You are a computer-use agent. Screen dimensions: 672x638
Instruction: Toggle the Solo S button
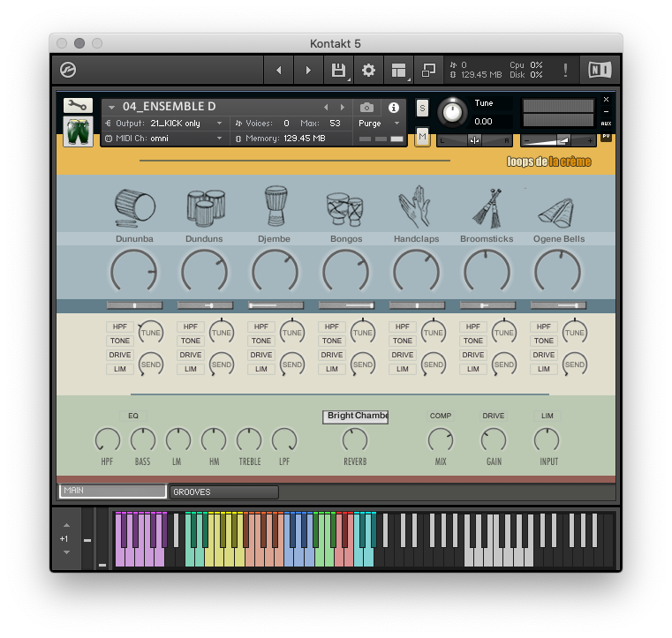coord(422,108)
